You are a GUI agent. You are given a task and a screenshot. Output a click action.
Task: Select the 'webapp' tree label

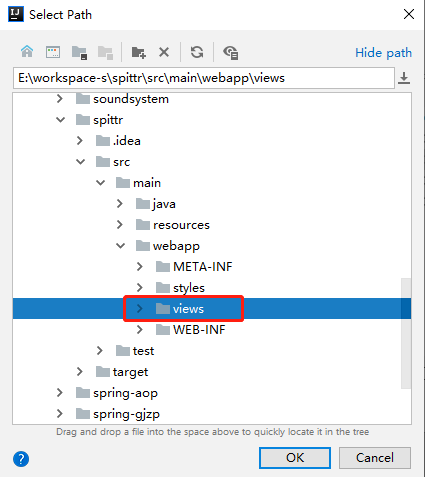pos(176,246)
